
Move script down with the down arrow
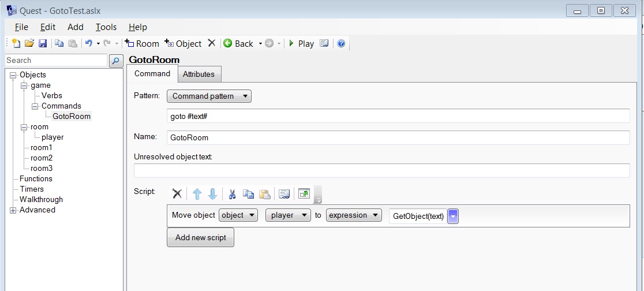click(x=212, y=194)
